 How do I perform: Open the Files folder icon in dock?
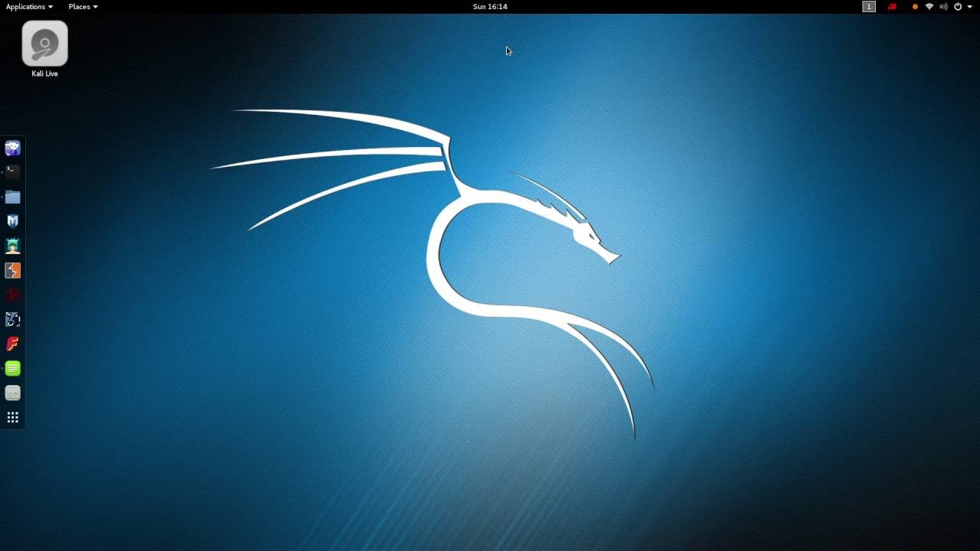[12, 197]
